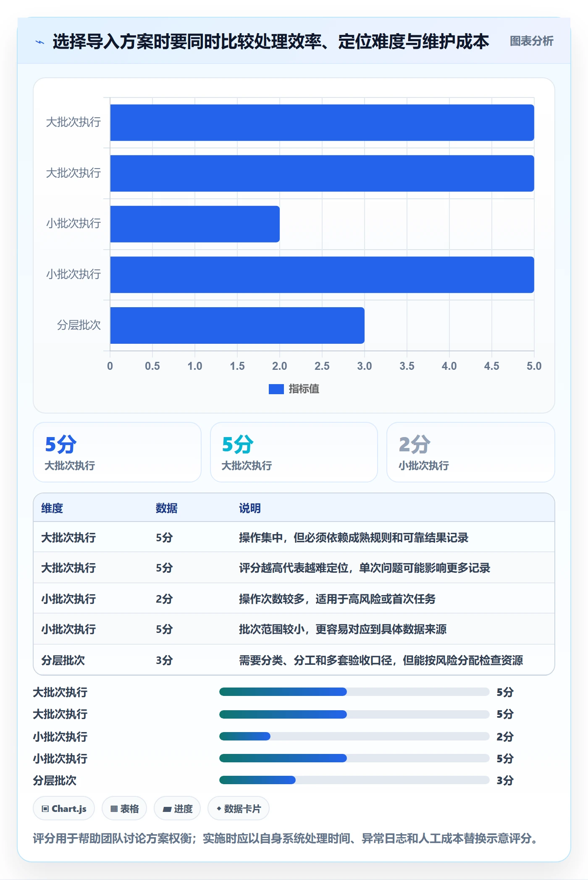
Task: Open the dark-blue 5分 大批次执行 data card
Action: (117, 452)
